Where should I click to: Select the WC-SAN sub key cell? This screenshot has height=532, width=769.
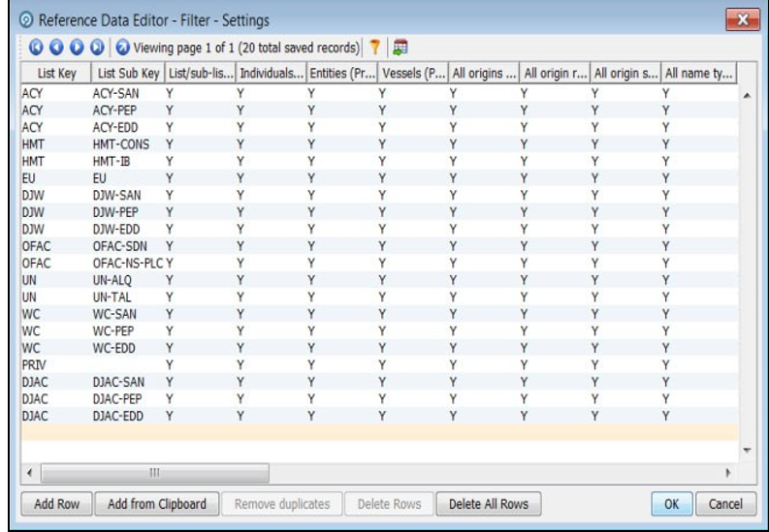(x=128, y=314)
